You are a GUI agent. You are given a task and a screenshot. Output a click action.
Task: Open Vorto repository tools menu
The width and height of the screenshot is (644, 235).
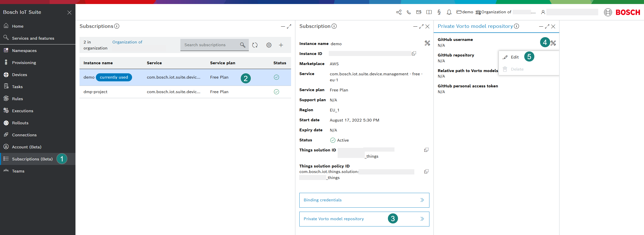tap(553, 43)
